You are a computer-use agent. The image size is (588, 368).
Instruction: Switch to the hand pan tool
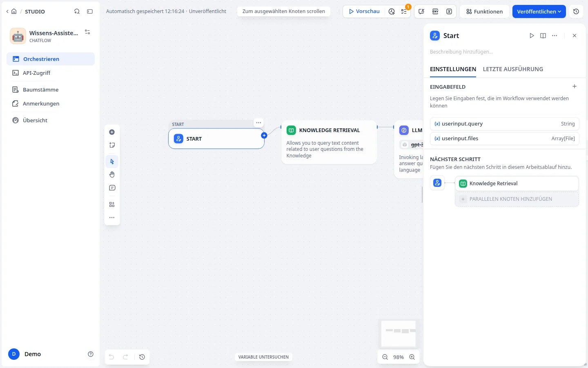pyautogui.click(x=112, y=175)
